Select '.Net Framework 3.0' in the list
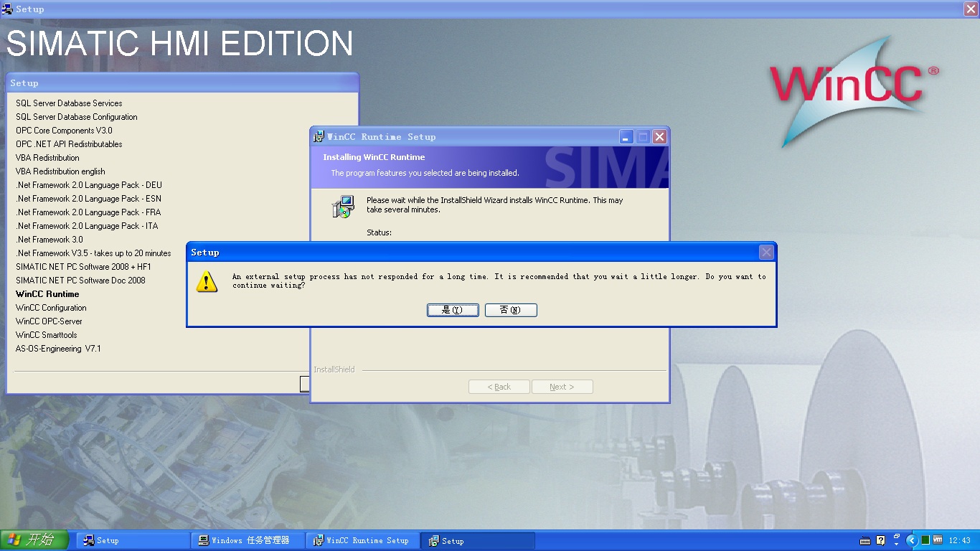980x551 pixels. 50,240
